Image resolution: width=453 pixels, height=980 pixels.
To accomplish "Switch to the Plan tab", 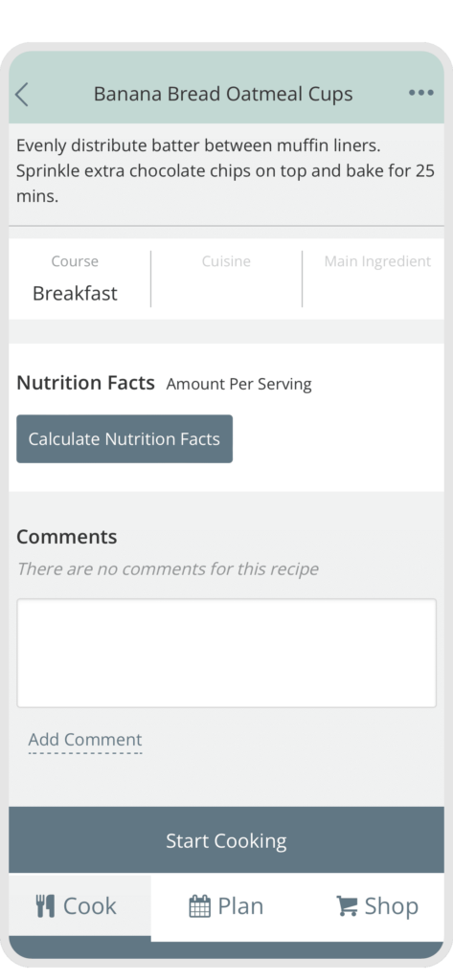I will [x=226, y=906].
